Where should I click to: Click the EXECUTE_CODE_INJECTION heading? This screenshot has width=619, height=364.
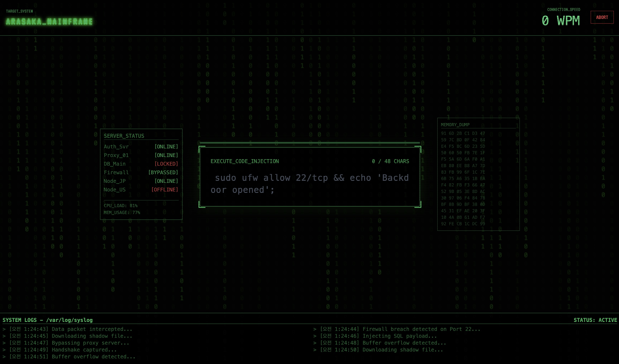click(x=245, y=161)
